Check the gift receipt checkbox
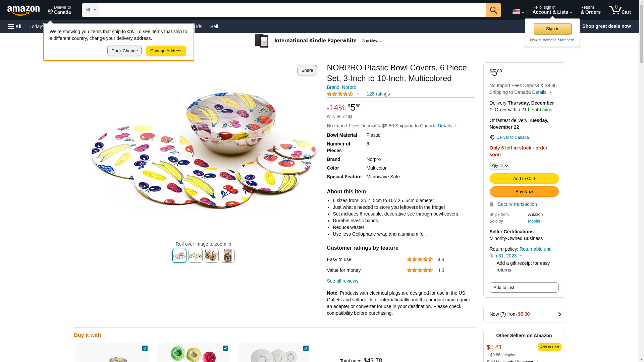The width and height of the screenshot is (644, 362). click(493, 263)
